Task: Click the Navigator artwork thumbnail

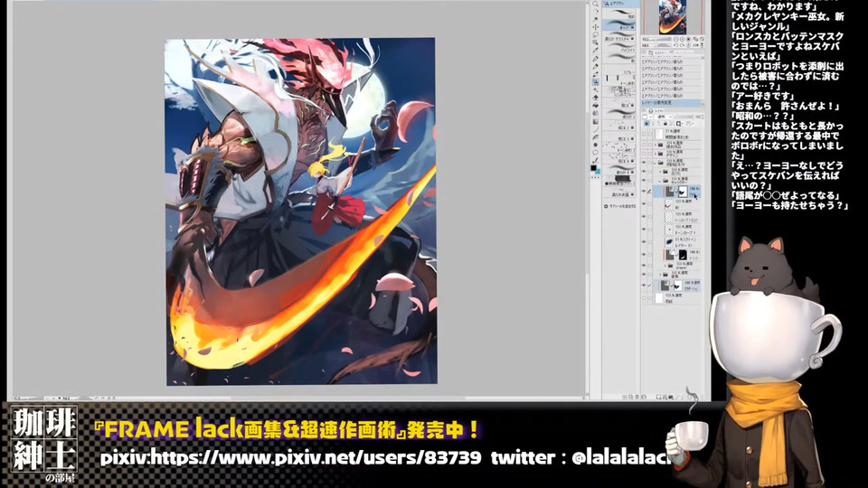Action: pos(673,16)
